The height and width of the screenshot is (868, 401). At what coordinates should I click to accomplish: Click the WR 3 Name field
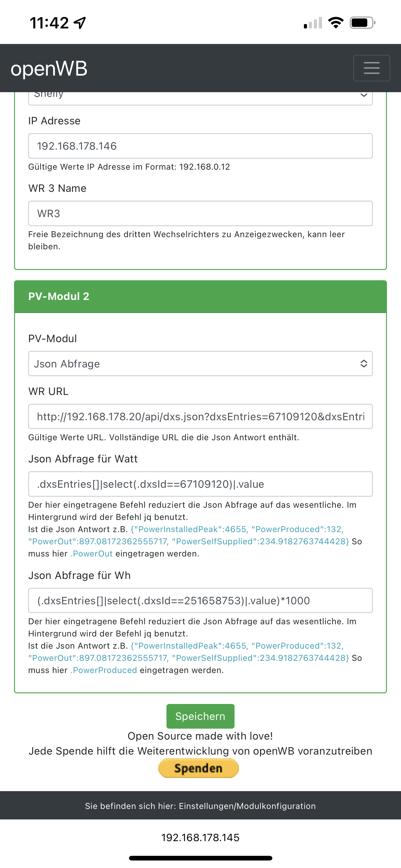tap(200, 213)
